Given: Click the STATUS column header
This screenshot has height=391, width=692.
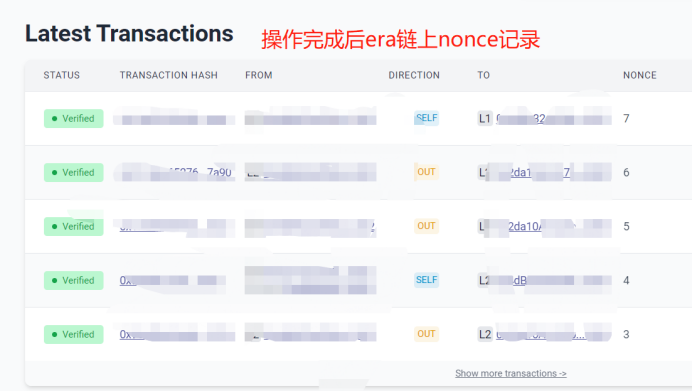Looking at the screenshot, I should pos(62,75).
